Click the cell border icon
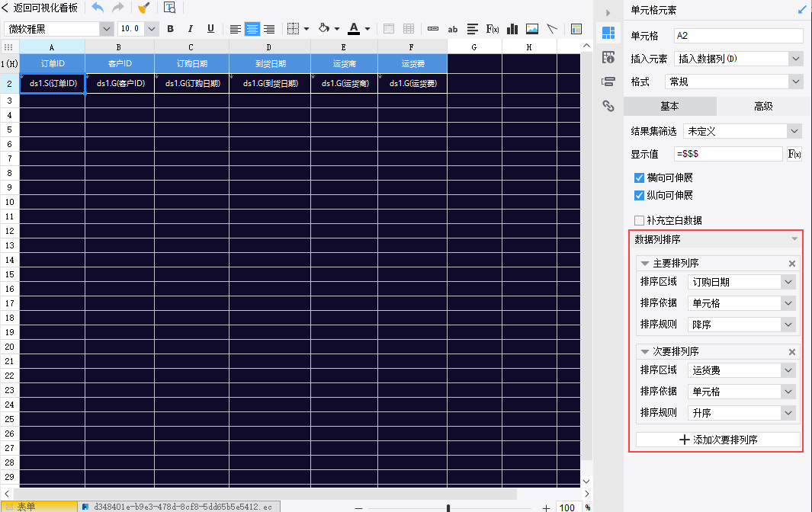812x512 pixels. (293, 29)
